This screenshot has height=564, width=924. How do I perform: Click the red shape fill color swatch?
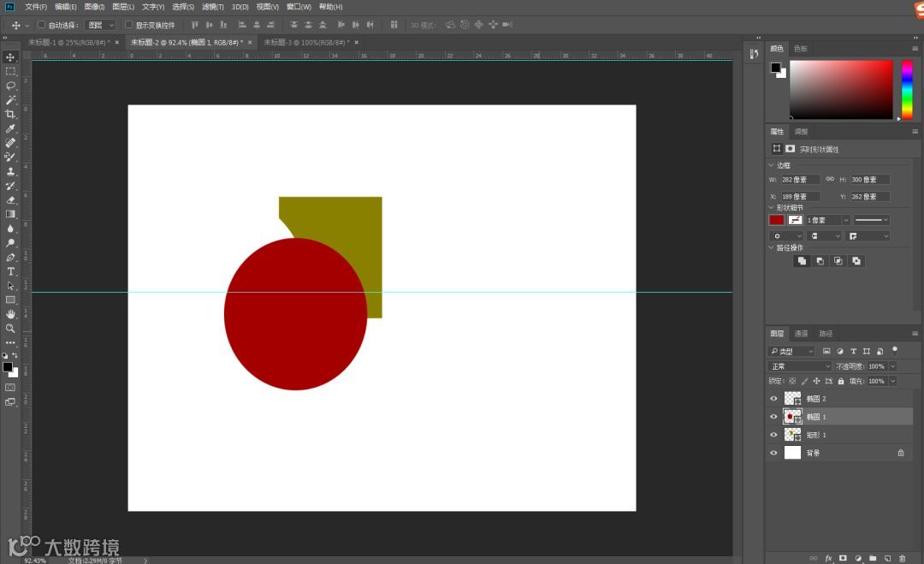pyautogui.click(x=776, y=220)
